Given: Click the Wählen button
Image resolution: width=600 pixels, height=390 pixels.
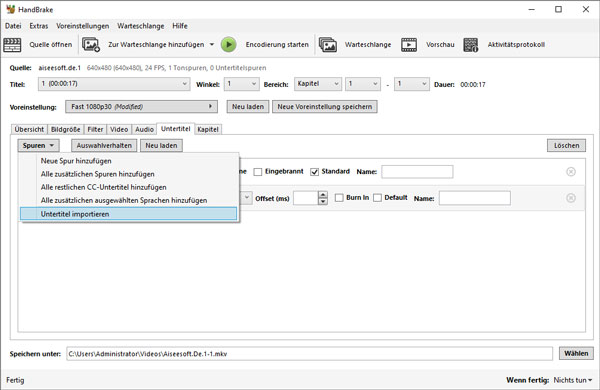Looking at the screenshot, I should pos(576,353).
